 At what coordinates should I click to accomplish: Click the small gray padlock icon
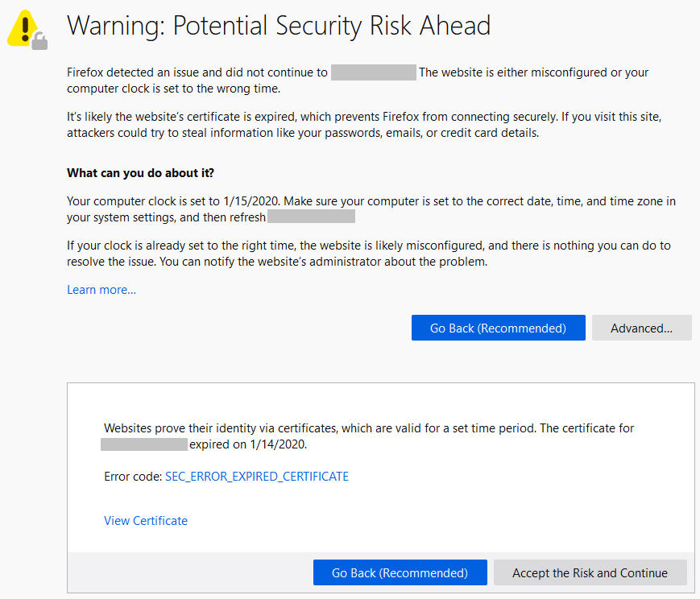pyautogui.click(x=39, y=39)
